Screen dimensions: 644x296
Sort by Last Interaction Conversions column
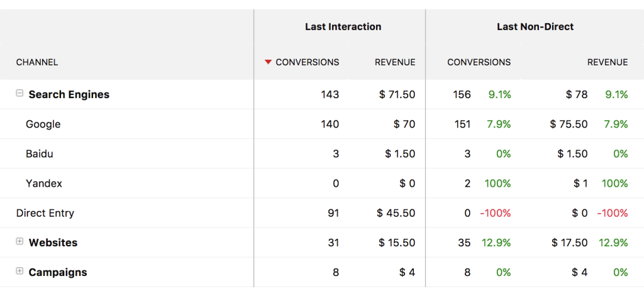point(307,62)
